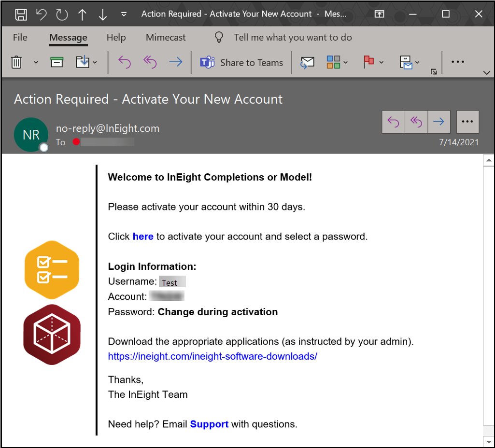Open the Delete options dropdown arrow
Screen dimensions: 495x448
pyautogui.click(x=36, y=63)
